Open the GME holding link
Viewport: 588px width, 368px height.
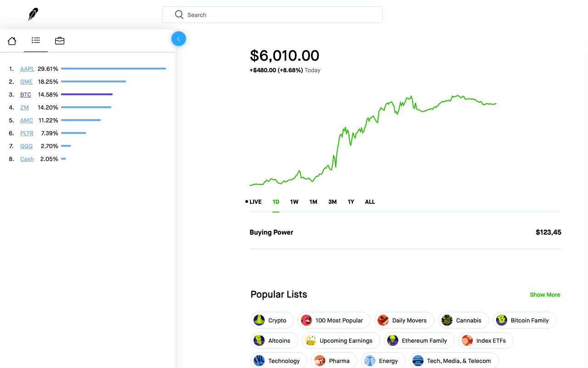27,82
